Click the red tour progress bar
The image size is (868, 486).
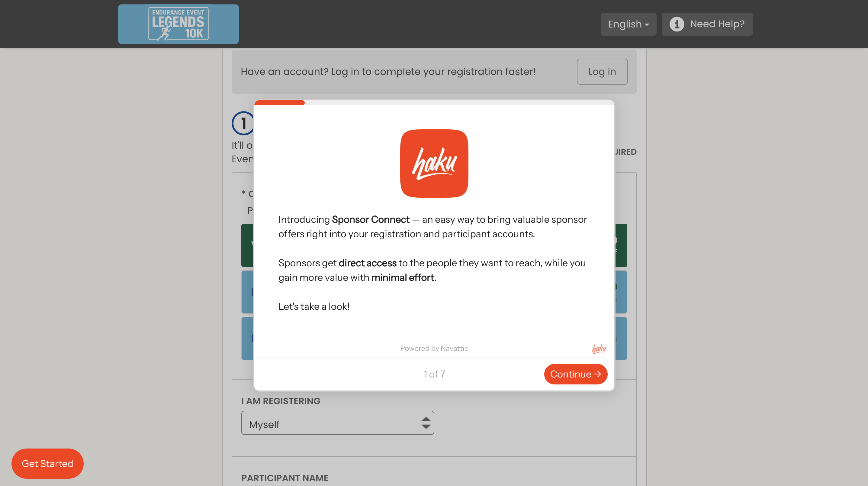(x=279, y=102)
